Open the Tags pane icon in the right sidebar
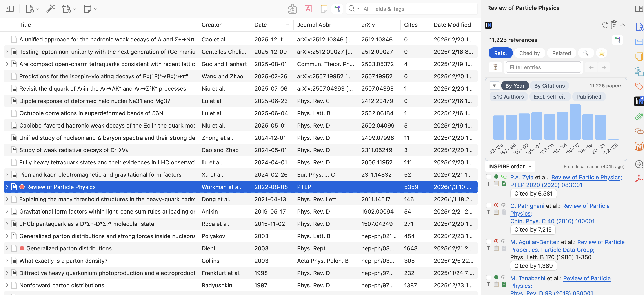644x295 pixels. pyautogui.click(x=639, y=86)
